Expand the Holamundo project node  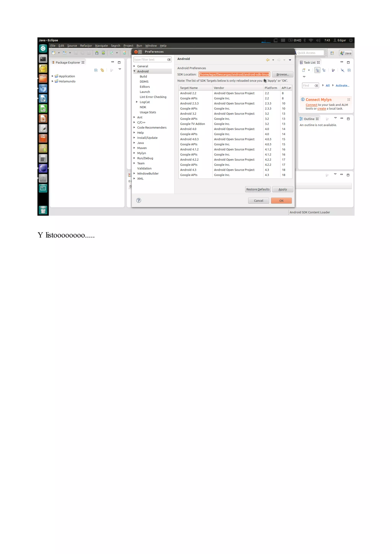click(x=52, y=81)
